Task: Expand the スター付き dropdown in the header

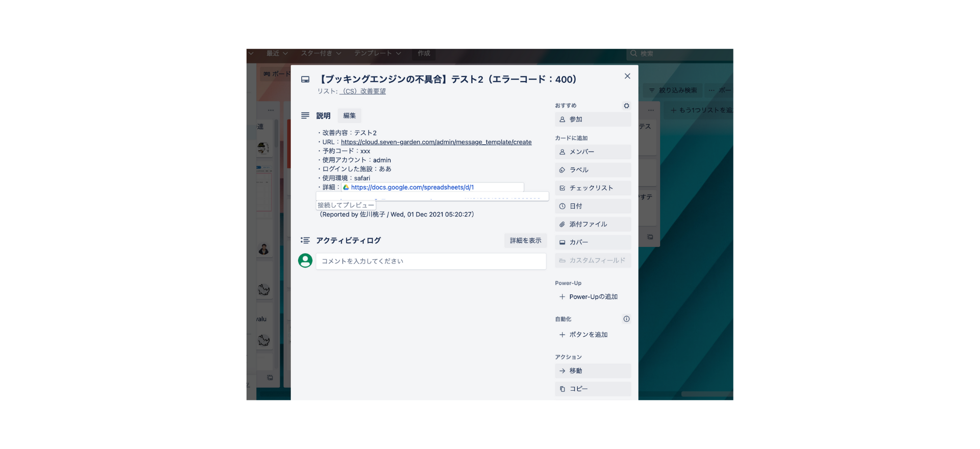Action: (x=321, y=53)
